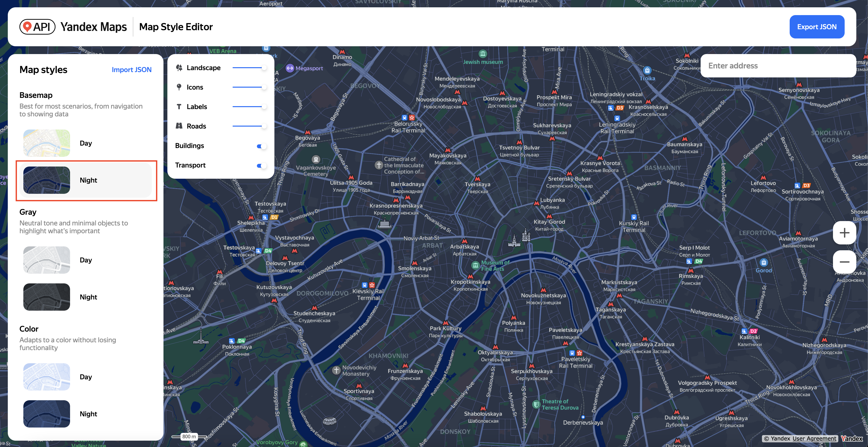
Task: Click the Import JSON link
Action: [x=131, y=70]
